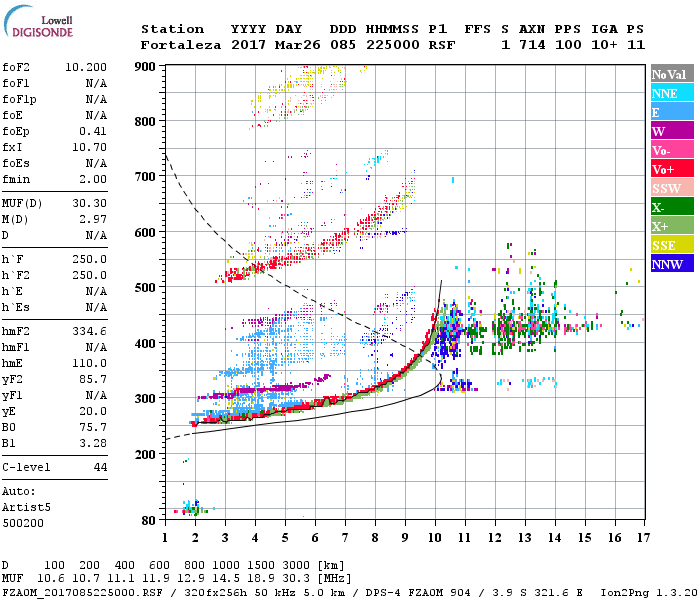Click the time 225000 in header
Viewport: 700px width, 600px height.
tap(392, 45)
